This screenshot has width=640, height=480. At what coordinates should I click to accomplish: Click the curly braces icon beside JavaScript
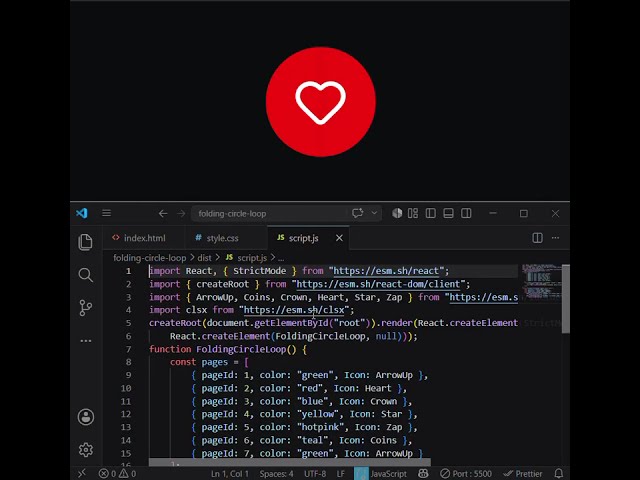(x=361, y=474)
